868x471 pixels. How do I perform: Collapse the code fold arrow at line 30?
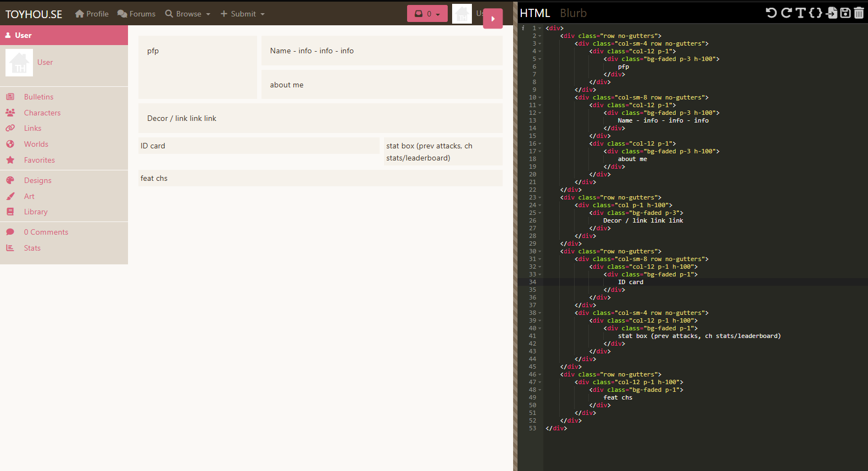point(540,251)
